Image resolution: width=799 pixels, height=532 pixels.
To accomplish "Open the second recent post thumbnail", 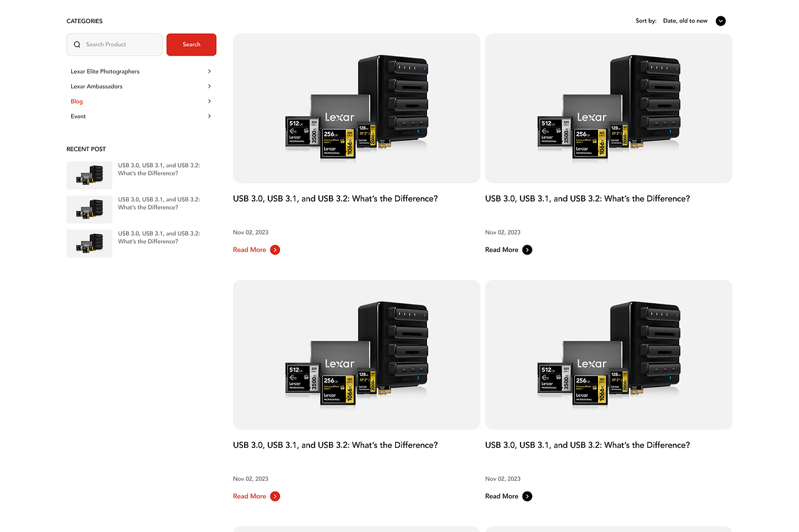I will click(89, 210).
